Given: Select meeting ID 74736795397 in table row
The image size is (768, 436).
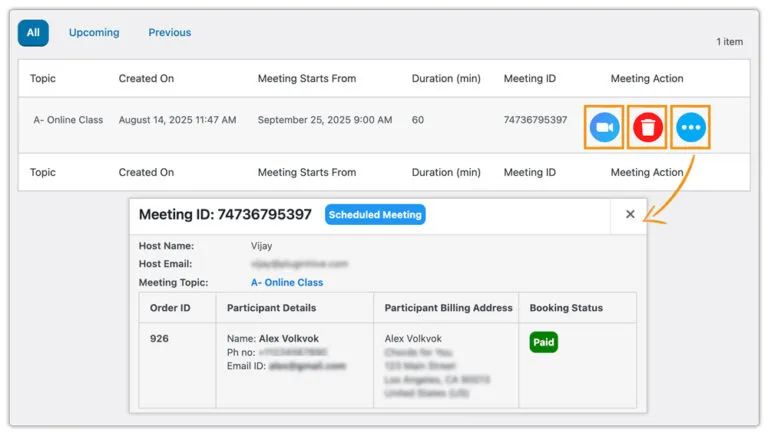Looking at the screenshot, I should [x=535, y=120].
